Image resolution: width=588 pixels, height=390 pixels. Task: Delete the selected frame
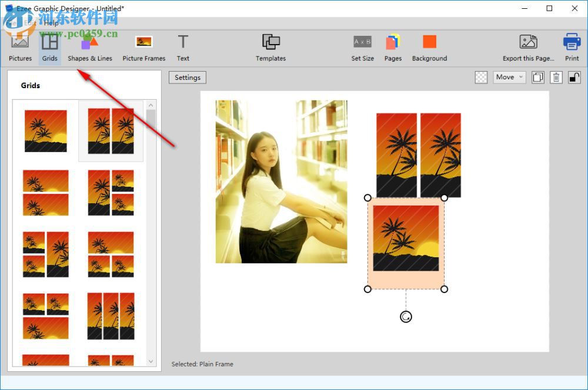[x=556, y=77]
